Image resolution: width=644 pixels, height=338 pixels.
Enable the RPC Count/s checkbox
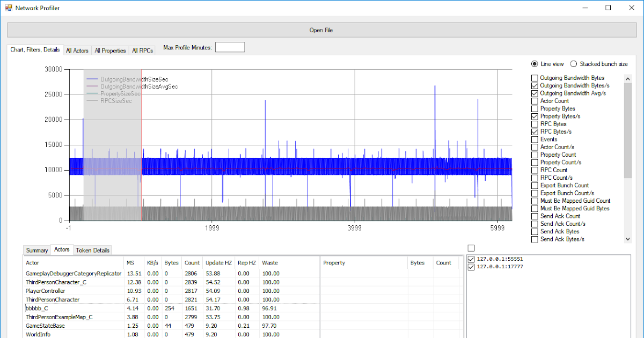tap(535, 178)
